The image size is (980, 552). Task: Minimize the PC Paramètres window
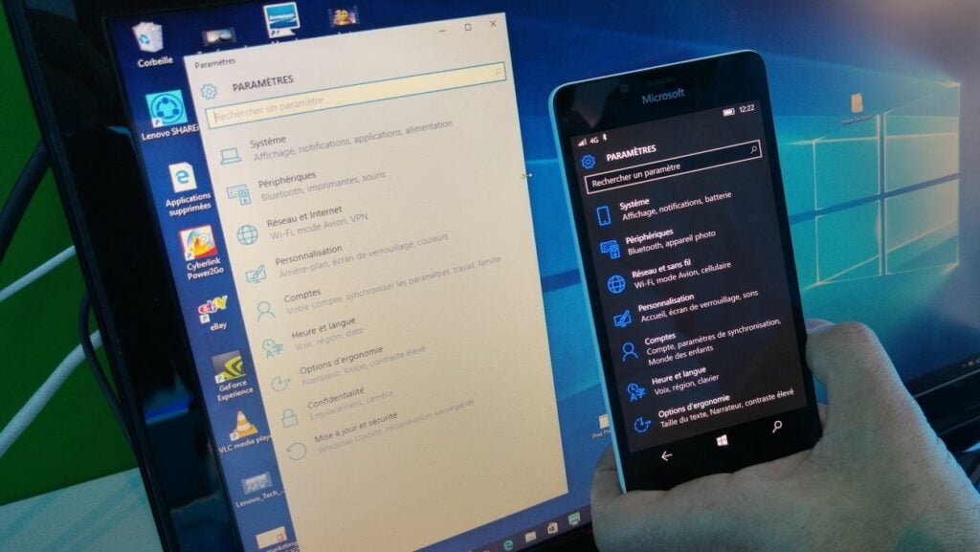(x=442, y=30)
